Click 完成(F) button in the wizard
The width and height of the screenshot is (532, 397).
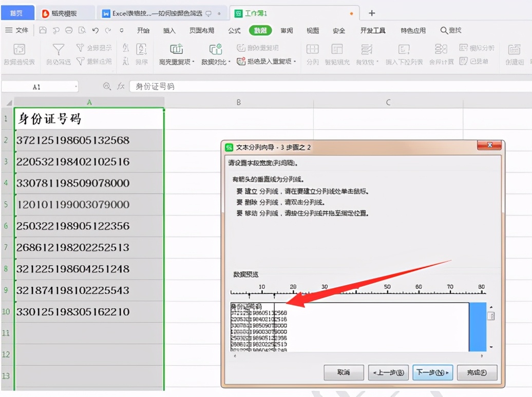coord(477,372)
